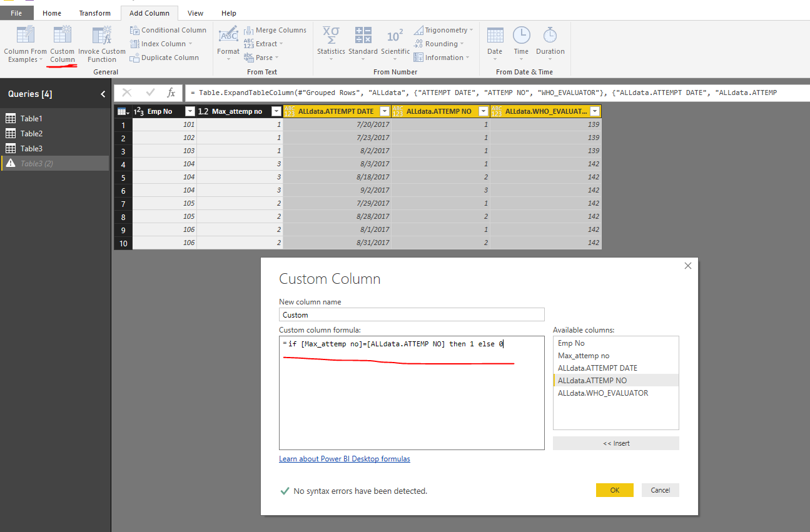The width and height of the screenshot is (810, 532).
Task: Click the << Insert button
Action: 616,443
